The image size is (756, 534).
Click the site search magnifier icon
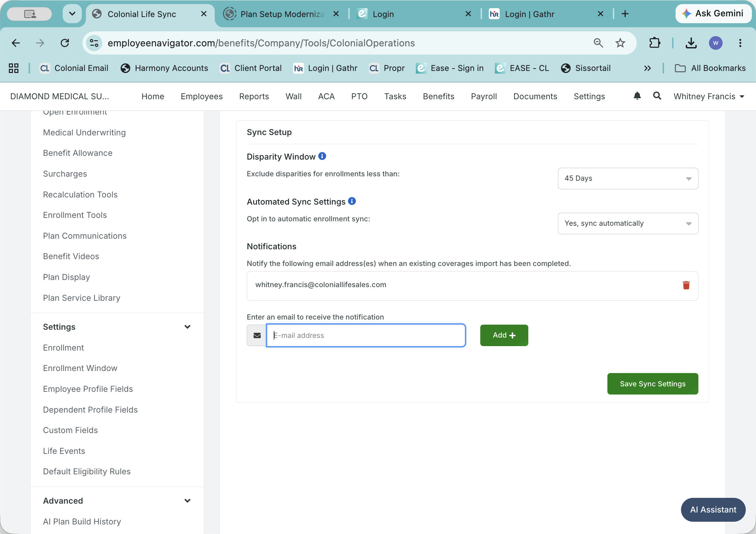[657, 96]
